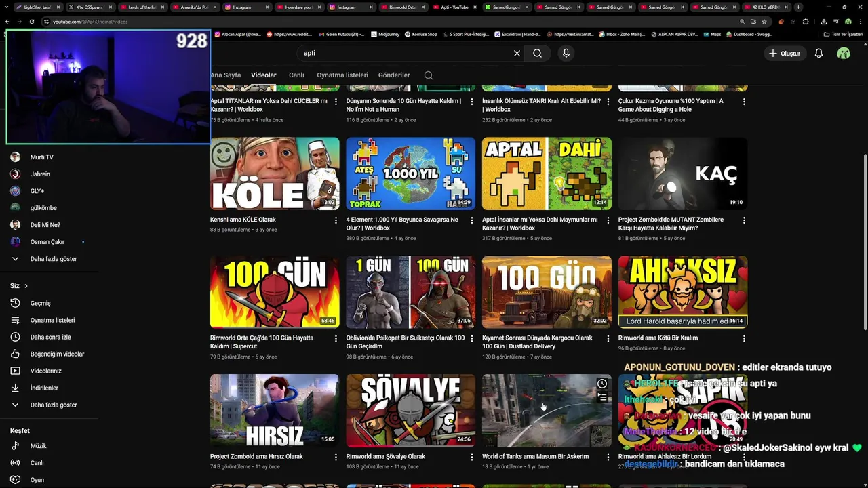Image resolution: width=868 pixels, height=488 pixels.
Task: Start voice search with the microphone icon
Action: [566, 53]
